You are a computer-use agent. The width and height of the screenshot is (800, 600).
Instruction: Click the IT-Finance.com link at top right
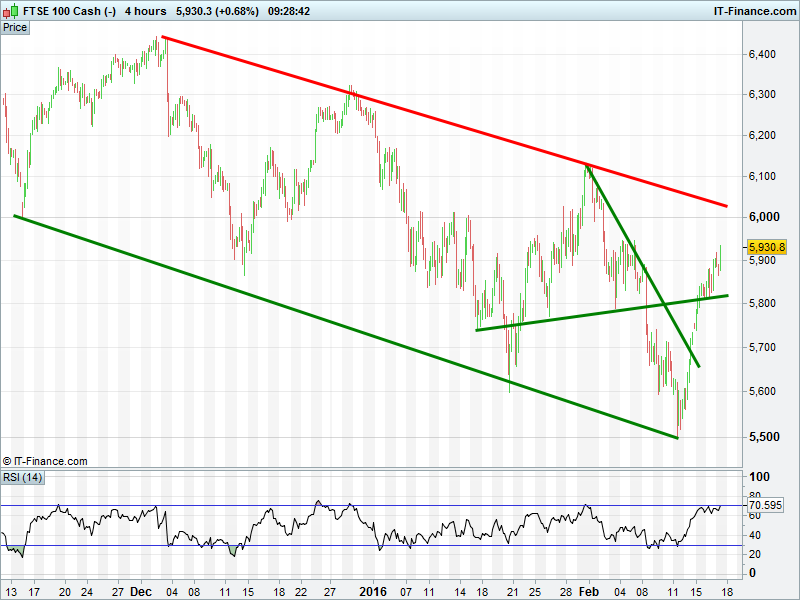(x=754, y=10)
